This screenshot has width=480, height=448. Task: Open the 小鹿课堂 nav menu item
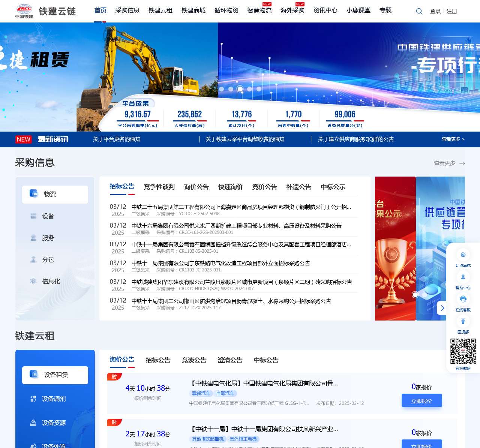click(358, 10)
